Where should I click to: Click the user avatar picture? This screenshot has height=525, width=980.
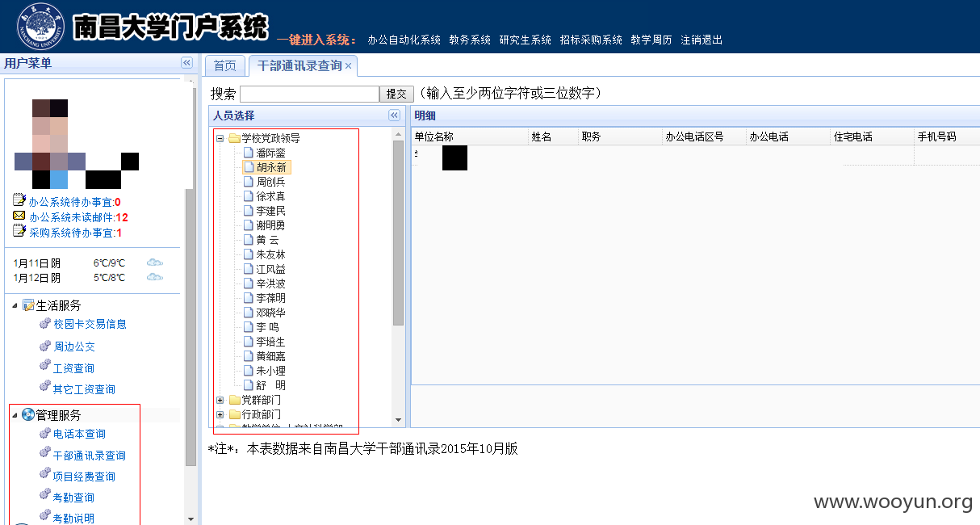tap(77, 144)
